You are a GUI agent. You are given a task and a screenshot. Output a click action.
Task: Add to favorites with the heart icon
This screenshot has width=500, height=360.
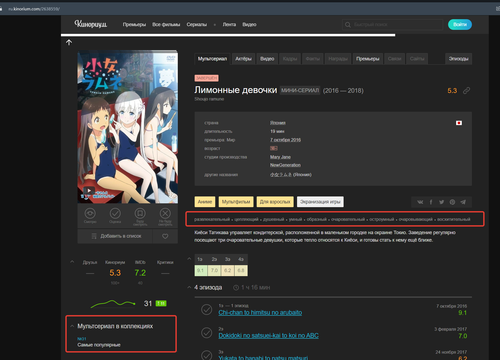(x=165, y=236)
